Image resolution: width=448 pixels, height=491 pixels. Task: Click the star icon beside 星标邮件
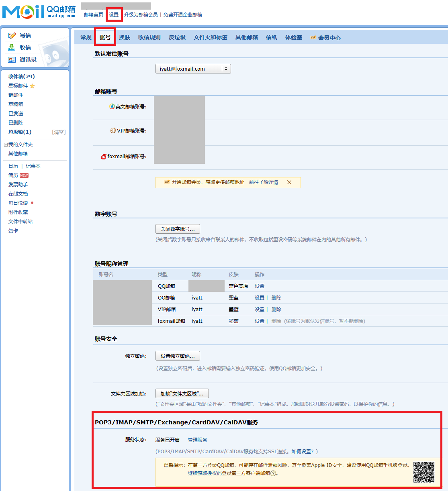coord(32,86)
